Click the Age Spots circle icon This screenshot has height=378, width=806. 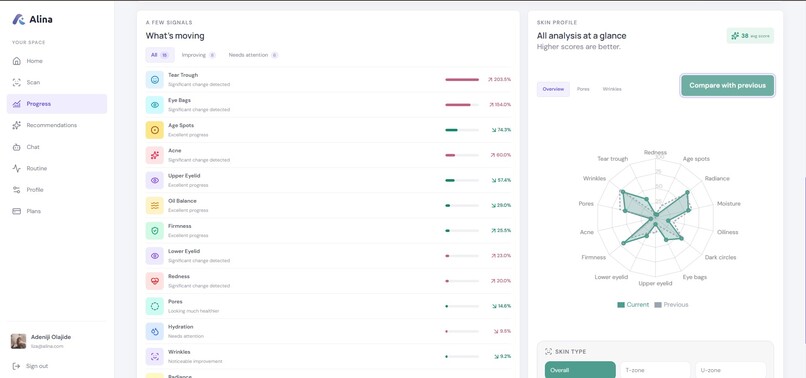[x=155, y=130]
